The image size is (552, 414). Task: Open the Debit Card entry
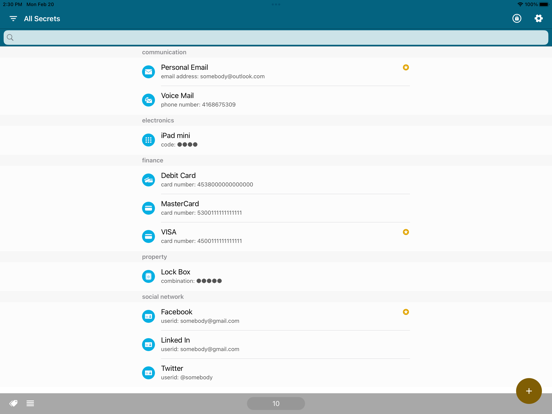tap(276, 180)
